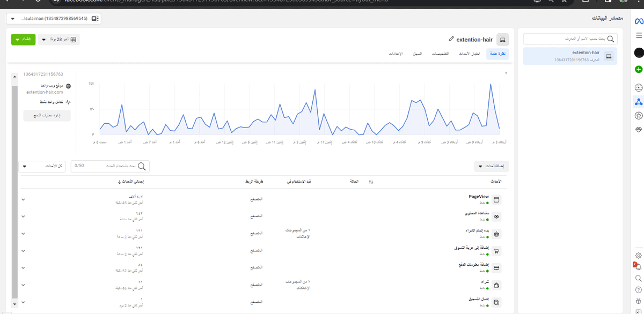Click the Meta logo in the sidebar
Viewport: 644px width, 314px height.
pyautogui.click(x=639, y=21)
